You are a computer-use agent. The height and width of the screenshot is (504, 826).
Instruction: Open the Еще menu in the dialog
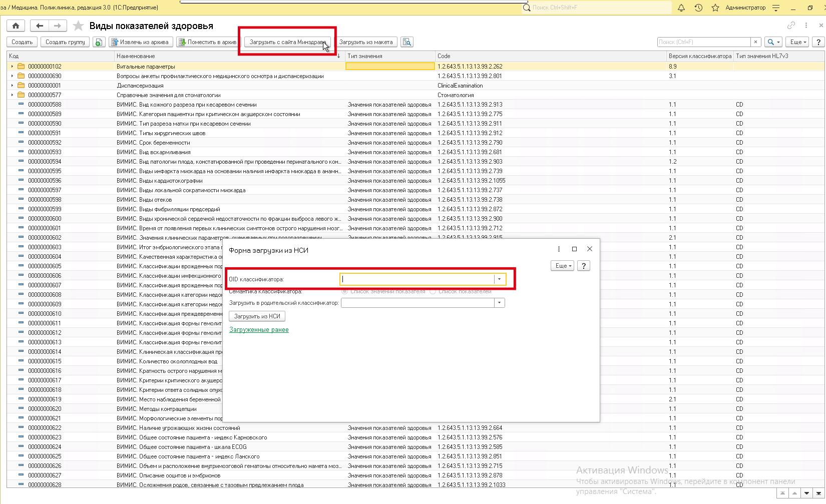click(x=562, y=266)
